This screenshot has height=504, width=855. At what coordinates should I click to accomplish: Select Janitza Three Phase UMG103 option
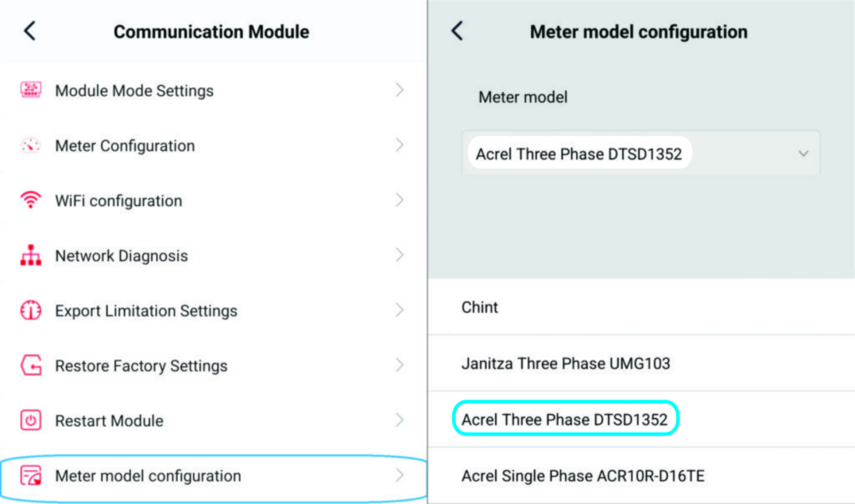pyautogui.click(x=641, y=364)
